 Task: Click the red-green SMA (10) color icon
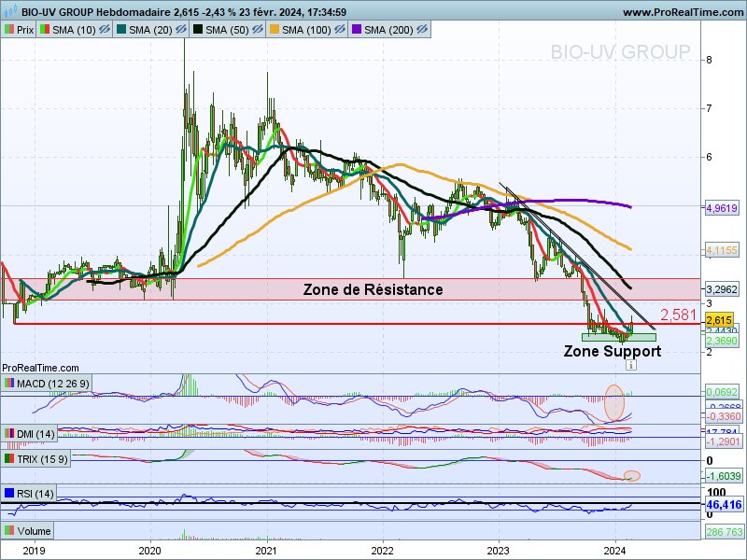coord(45,30)
